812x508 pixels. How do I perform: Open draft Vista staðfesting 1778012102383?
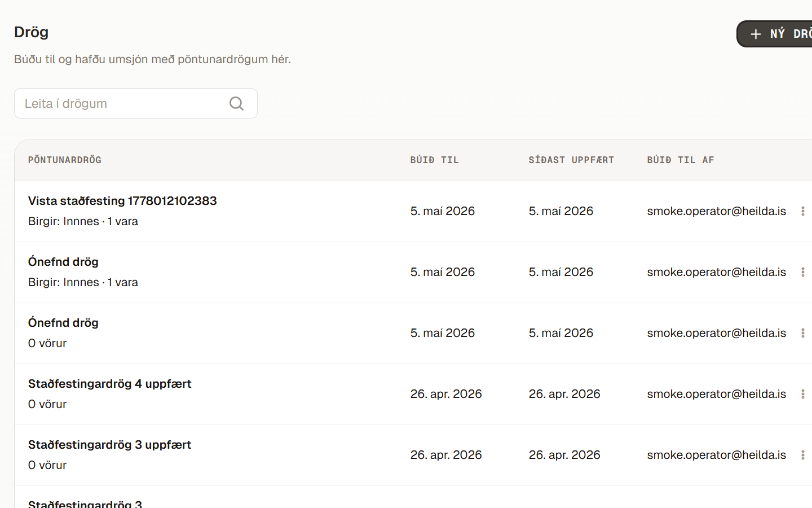122,201
